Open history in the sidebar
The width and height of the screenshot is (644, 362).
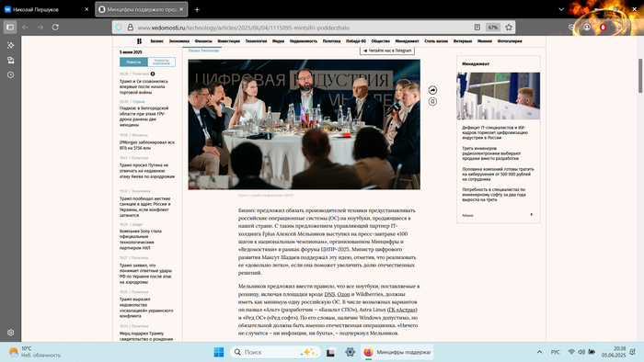pos(11,75)
